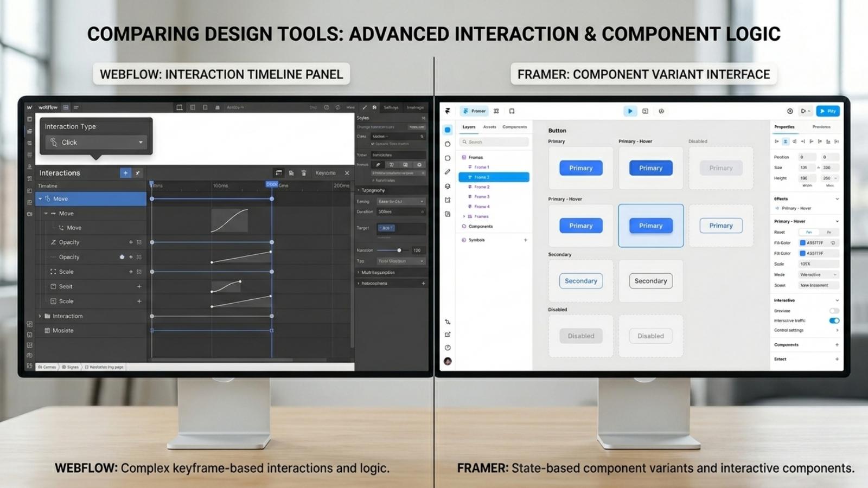
Task: Select desktop breakpoint icon in Webflow toolbar
Action: pos(180,107)
